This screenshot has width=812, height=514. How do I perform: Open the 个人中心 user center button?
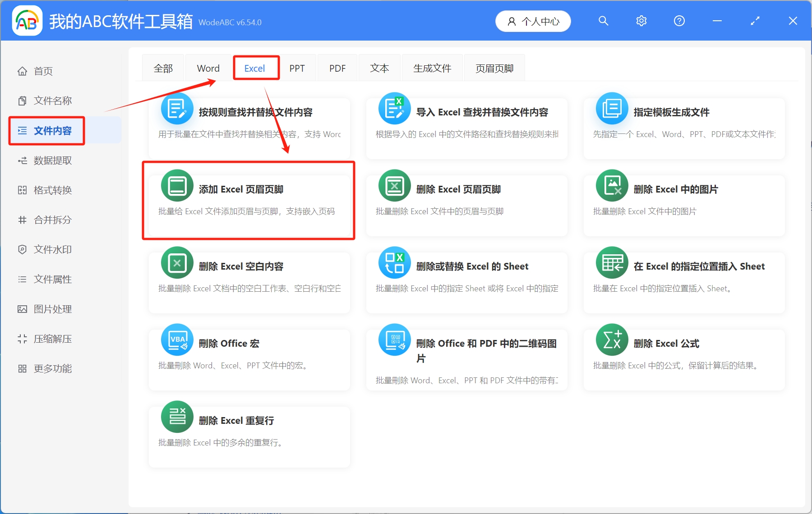(x=533, y=21)
